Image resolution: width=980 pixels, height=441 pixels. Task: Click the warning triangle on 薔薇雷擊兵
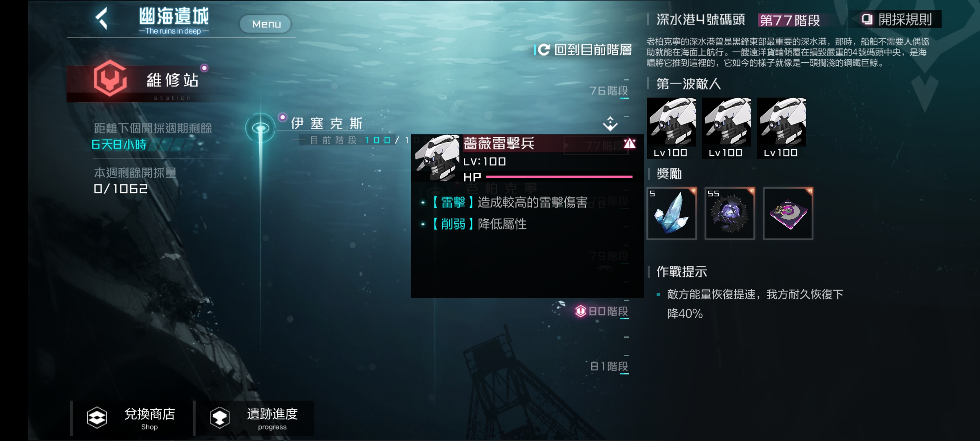click(630, 143)
